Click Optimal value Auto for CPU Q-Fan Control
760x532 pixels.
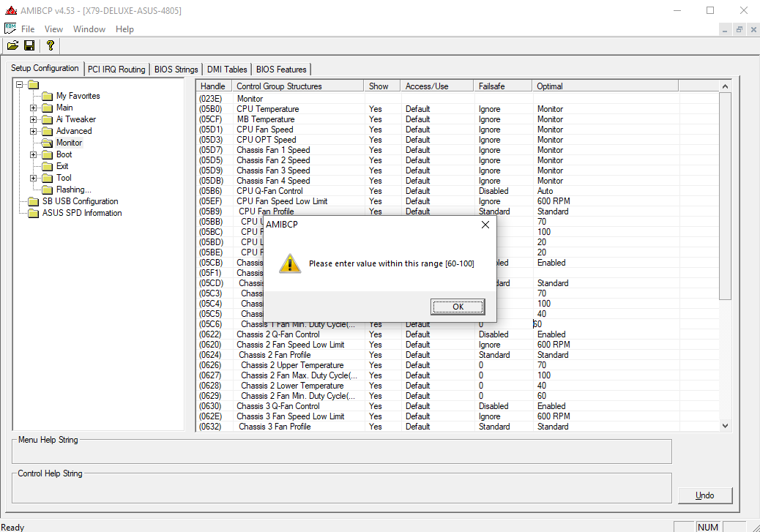point(545,191)
